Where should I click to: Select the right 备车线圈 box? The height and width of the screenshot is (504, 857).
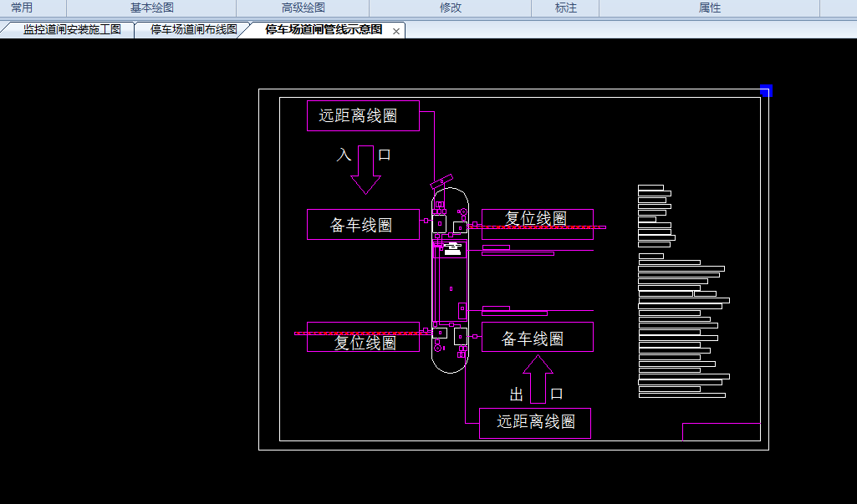point(538,337)
